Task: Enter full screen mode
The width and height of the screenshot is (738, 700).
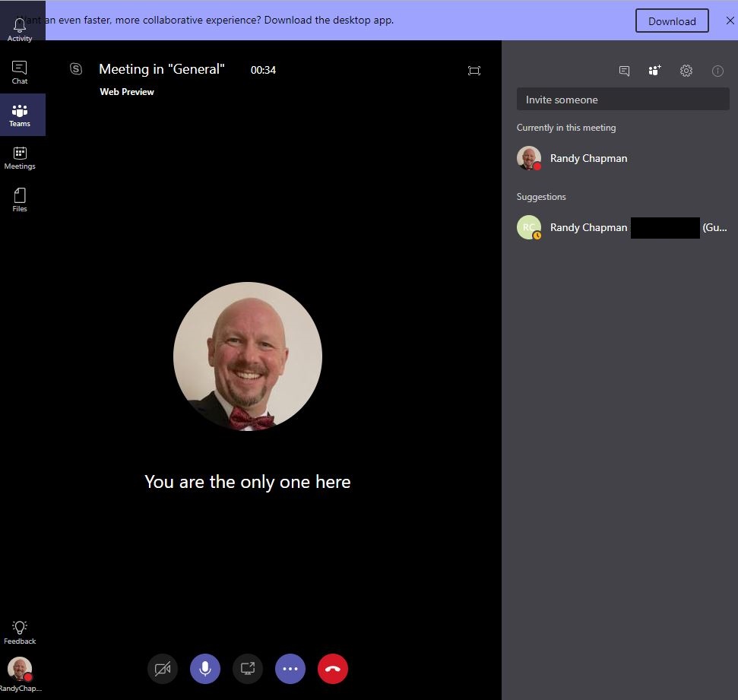Action: point(474,71)
